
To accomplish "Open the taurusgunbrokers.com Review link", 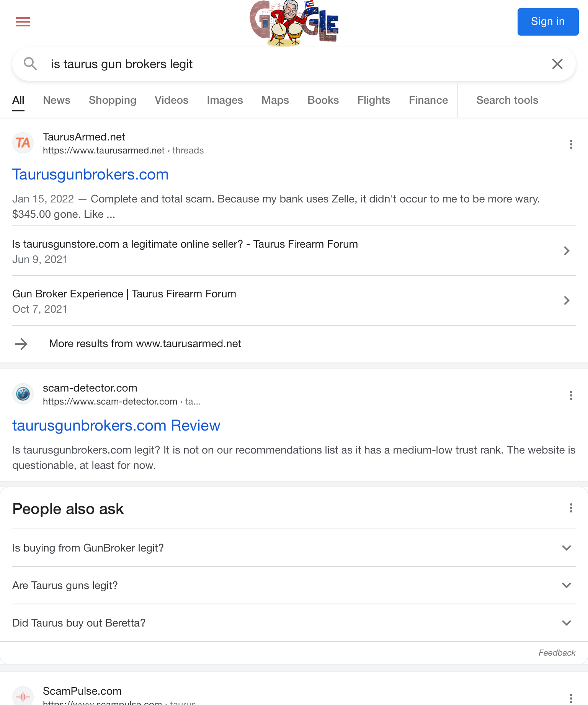I will 116,426.
